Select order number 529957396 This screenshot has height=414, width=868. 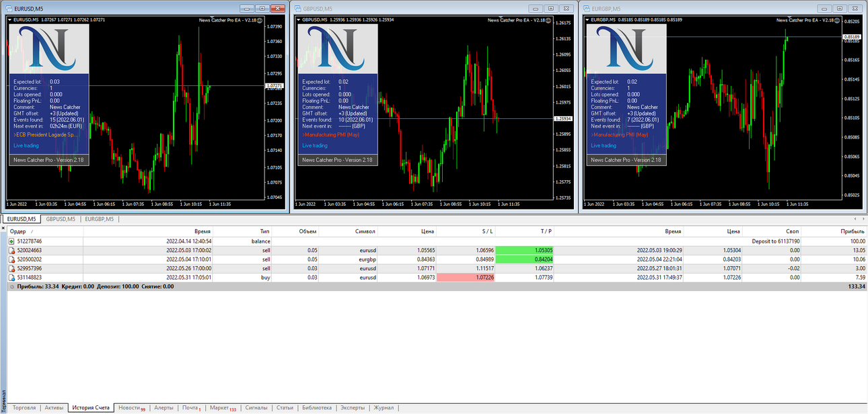tap(29, 268)
